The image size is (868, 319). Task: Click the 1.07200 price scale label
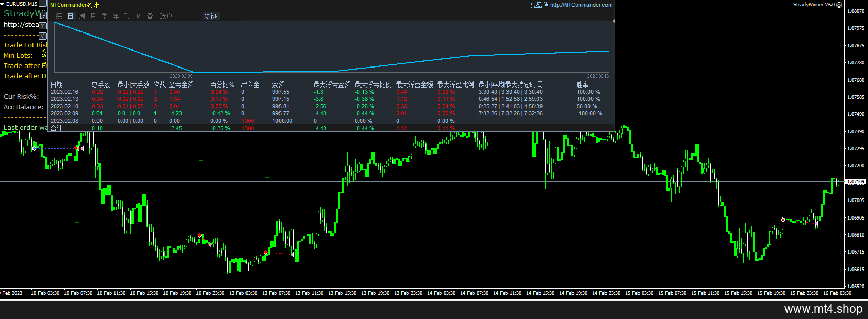pyautogui.click(x=856, y=166)
